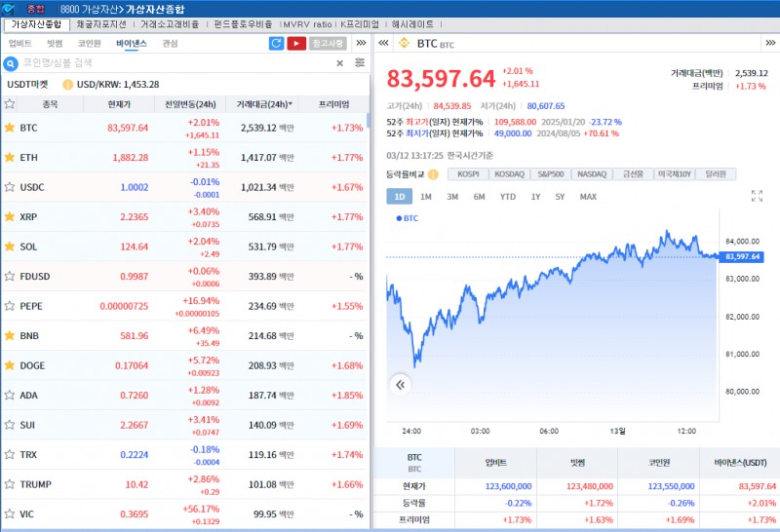
Task: Clear the coin search field with X
Action: pyautogui.click(x=339, y=63)
